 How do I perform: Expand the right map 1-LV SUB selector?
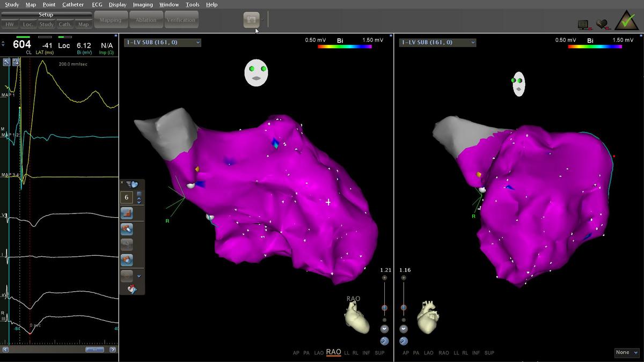pos(437,42)
